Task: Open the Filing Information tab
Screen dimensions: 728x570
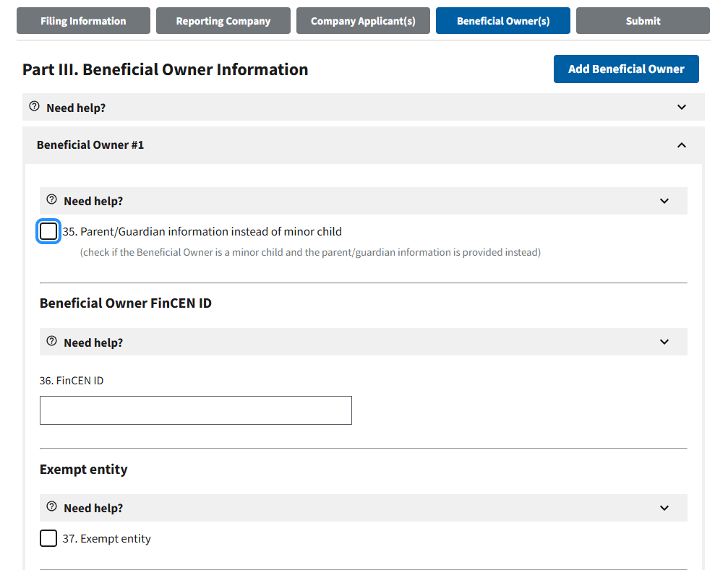Action: pyautogui.click(x=83, y=21)
